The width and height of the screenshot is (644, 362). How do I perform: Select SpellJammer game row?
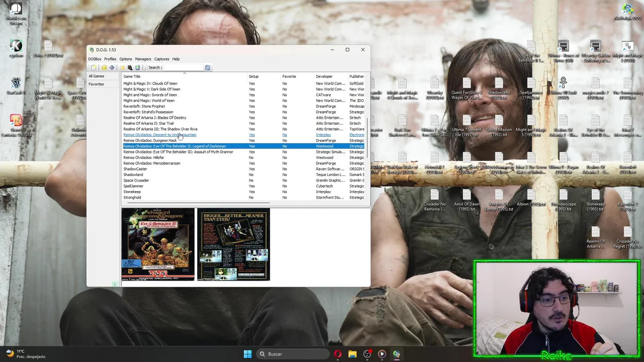pyautogui.click(x=244, y=186)
